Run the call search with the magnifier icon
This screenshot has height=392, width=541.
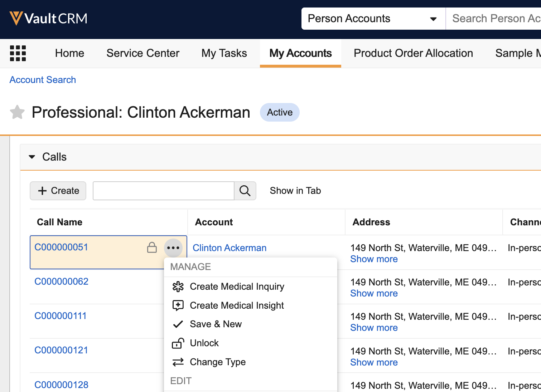(245, 191)
